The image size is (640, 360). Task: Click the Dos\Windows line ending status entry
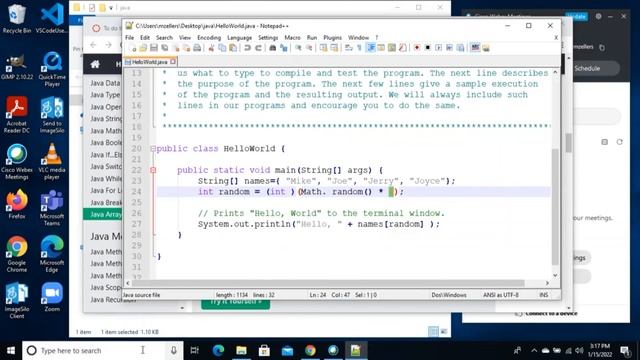(449, 295)
